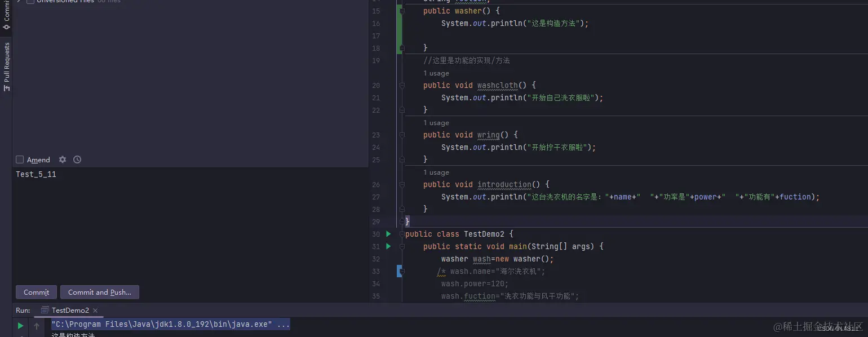Collapse TestDemo2 class fold at line 30
This screenshot has width=868, height=337.
click(402, 234)
